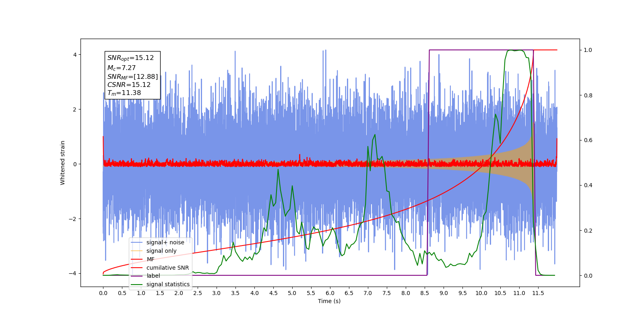The image size is (644, 322).
Task: Click the 4.5 time axis tick label
Action: click(273, 293)
